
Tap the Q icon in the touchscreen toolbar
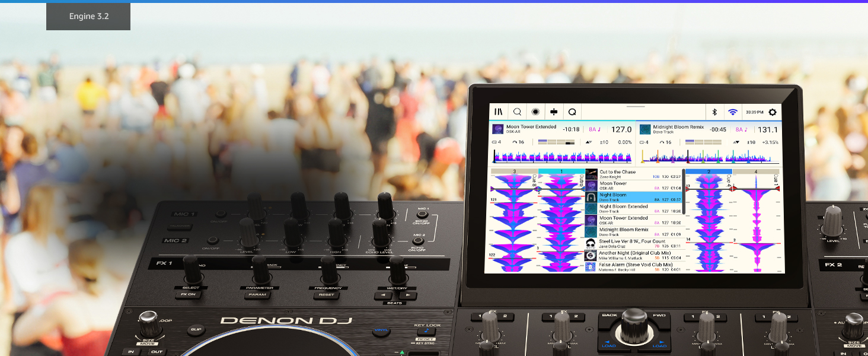pos(572,112)
